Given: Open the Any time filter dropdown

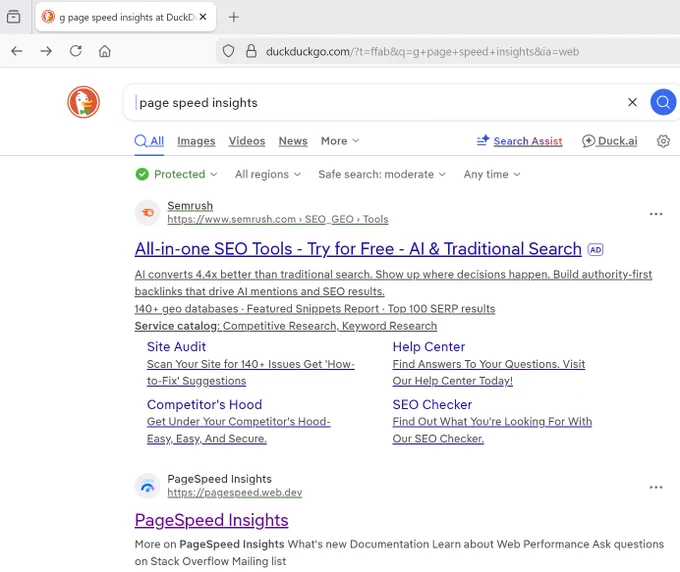Looking at the screenshot, I should 492,174.
